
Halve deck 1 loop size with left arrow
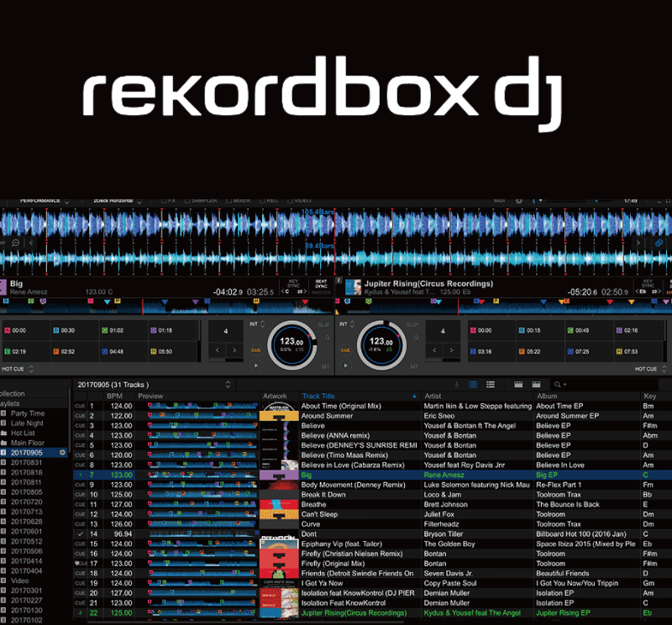(x=218, y=350)
